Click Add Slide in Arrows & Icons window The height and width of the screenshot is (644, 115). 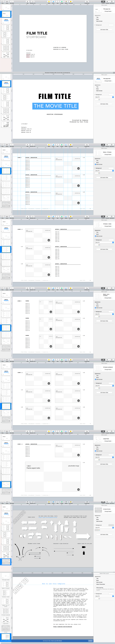(x=12, y=502)
